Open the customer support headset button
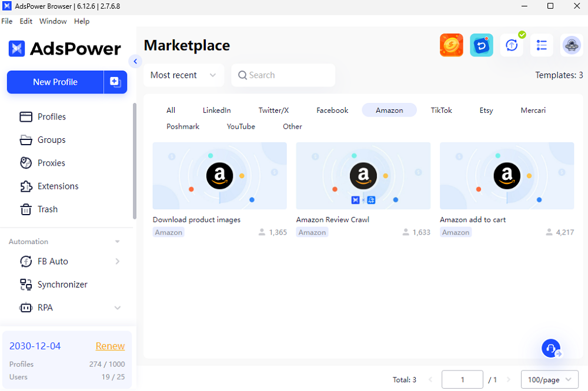 [551, 348]
